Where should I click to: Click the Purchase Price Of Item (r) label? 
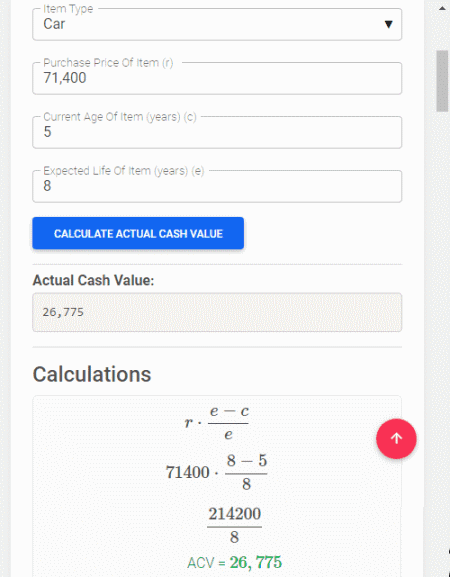(108, 63)
